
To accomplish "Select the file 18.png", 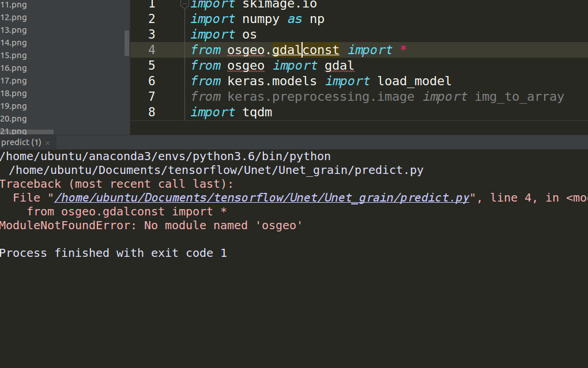I will pos(14,93).
